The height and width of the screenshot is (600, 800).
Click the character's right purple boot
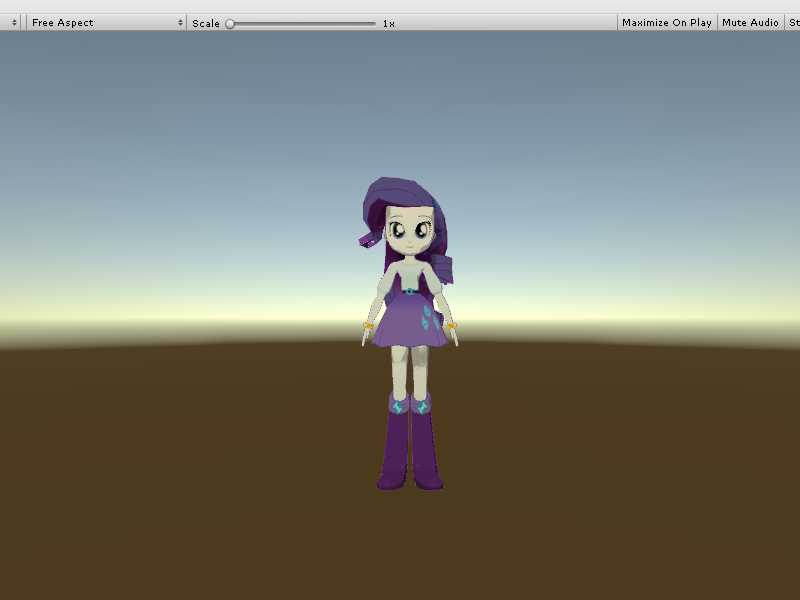pyautogui.click(x=425, y=450)
